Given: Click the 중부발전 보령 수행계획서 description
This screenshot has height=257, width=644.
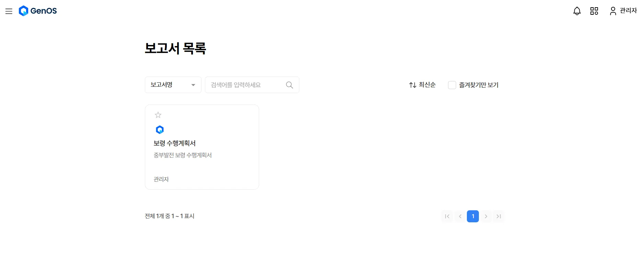Looking at the screenshot, I should coord(183,155).
